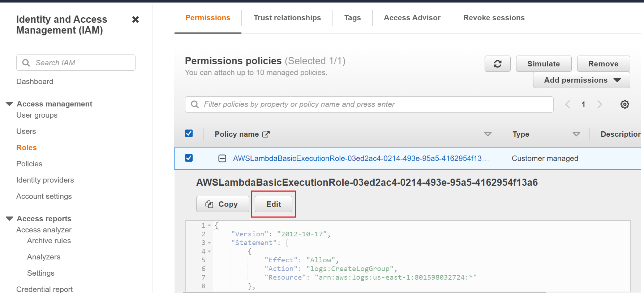This screenshot has height=293, width=644.
Task: Toggle the select-all policies checkbox
Action: point(189,134)
